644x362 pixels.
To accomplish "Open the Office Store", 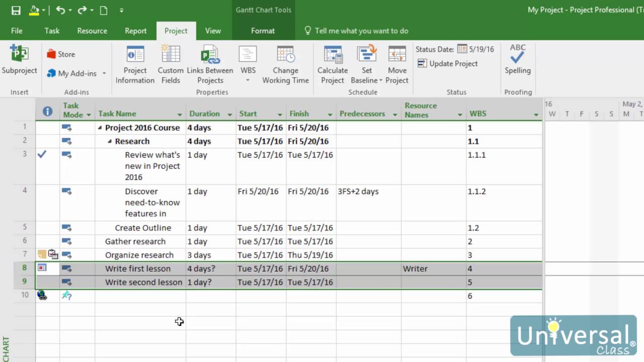I will 61,54.
